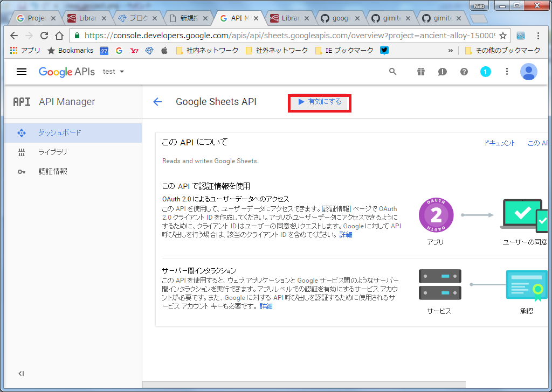552x392 pixels.
Task: Open the hamburger navigation menu
Action: [22, 72]
